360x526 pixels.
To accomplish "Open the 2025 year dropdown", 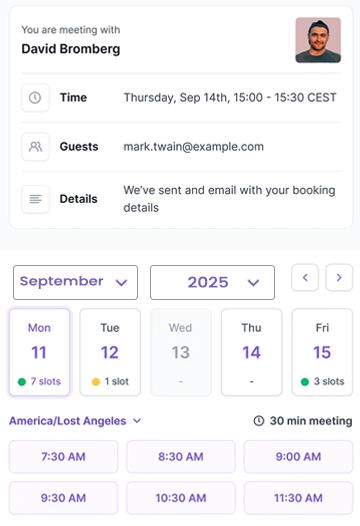I will [x=212, y=282].
